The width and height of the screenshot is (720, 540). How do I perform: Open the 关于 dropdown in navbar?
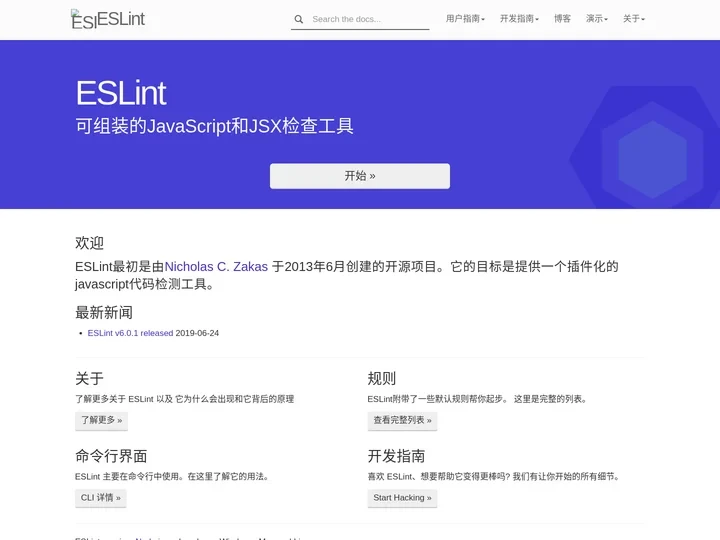pos(634,19)
